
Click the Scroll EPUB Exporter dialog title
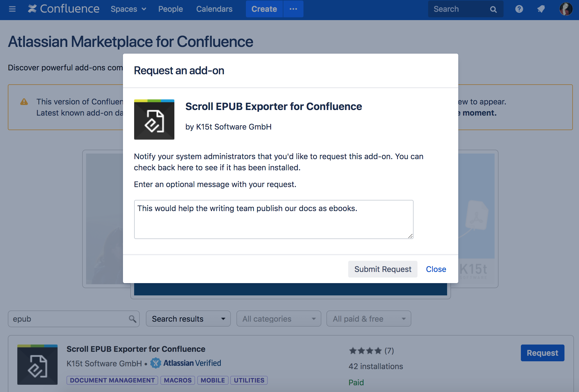274,106
